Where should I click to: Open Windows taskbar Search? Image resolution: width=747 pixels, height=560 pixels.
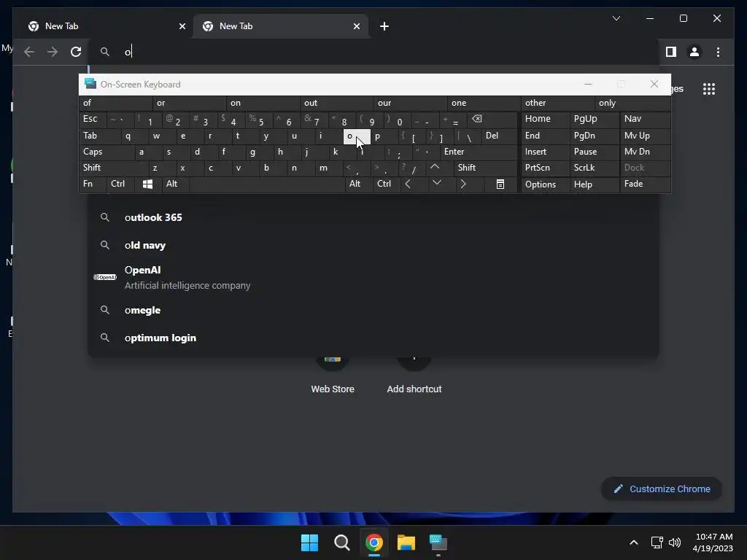tap(341, 542)
